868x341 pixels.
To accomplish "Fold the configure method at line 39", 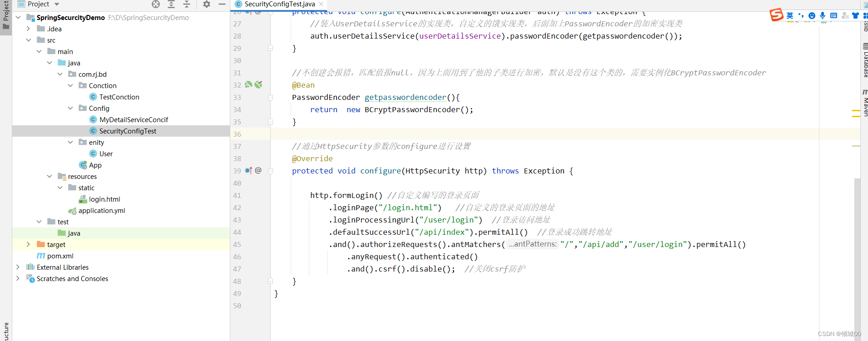I will (x=270, y=171).
